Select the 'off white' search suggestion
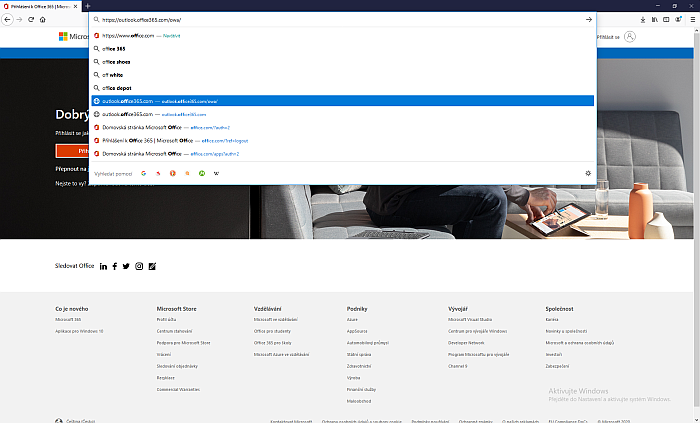The width and height of the screenshot is (700, 423). tap(342, 75)
